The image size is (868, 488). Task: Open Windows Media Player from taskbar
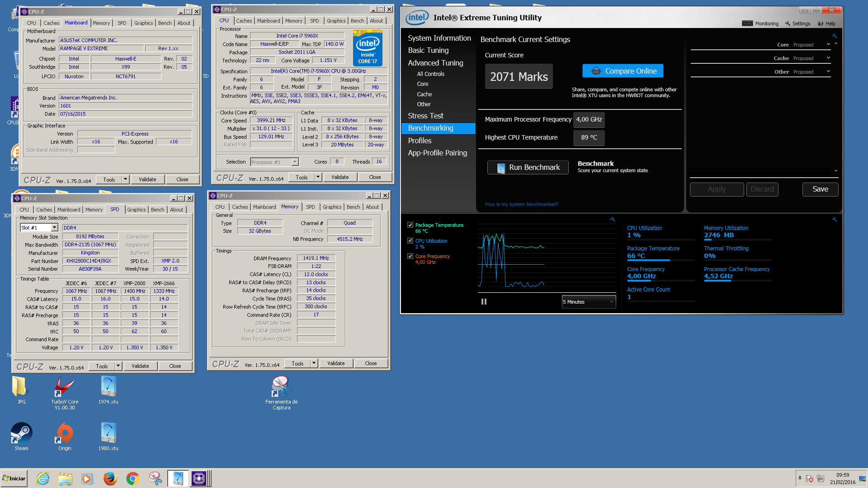[87, 478]
